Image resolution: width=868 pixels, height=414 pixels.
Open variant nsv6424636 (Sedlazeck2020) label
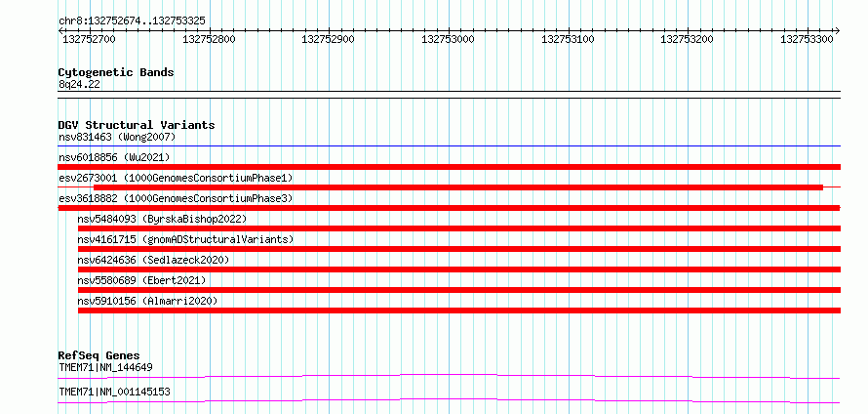153,260
